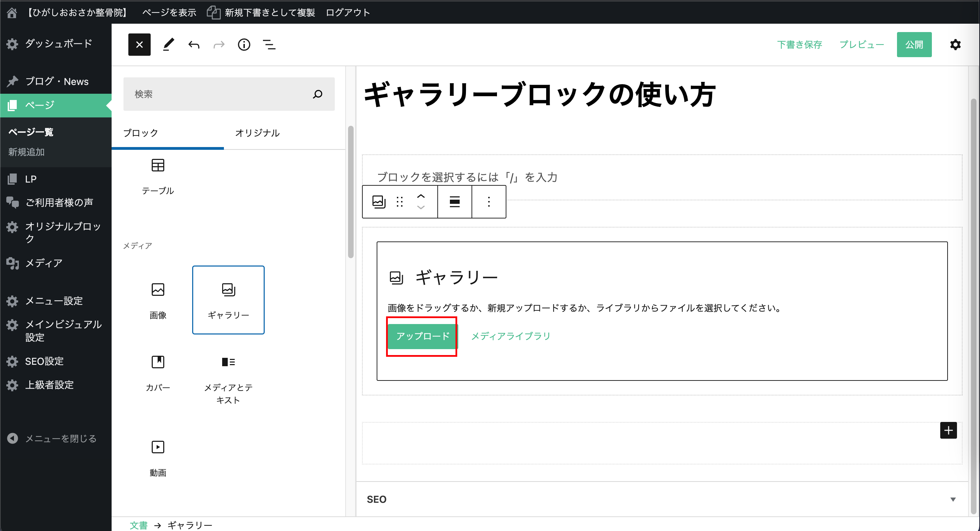Move block up with chevron arrow

(x=421, y=196)
